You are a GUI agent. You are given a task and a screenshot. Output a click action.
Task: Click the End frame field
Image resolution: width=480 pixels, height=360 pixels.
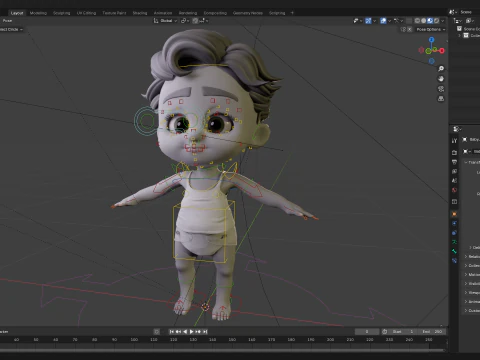[433, 332]
